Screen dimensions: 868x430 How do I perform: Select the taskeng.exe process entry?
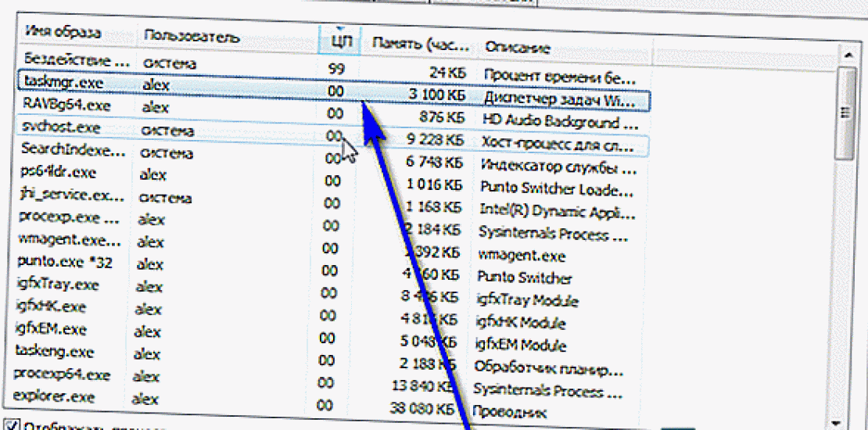(x=57, y=353)
